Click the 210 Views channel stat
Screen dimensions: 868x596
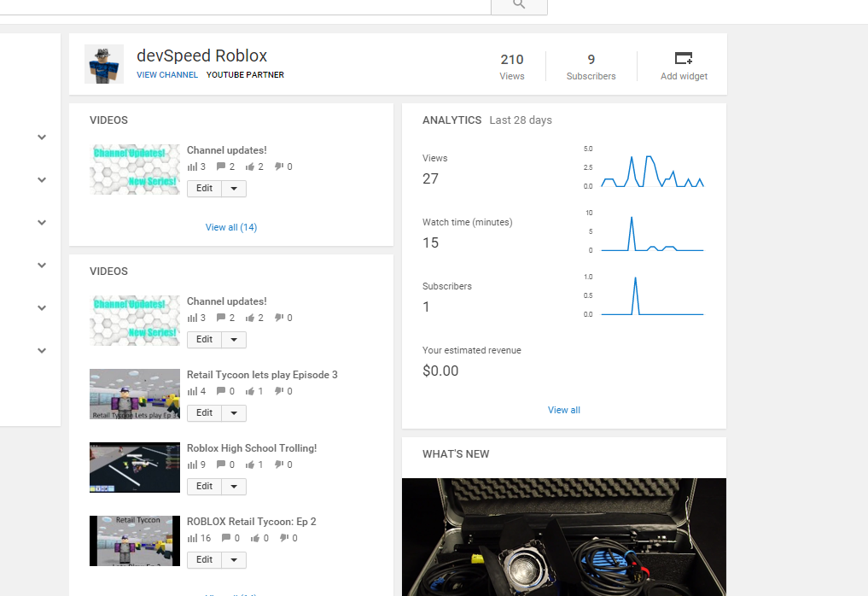(511, 67)
